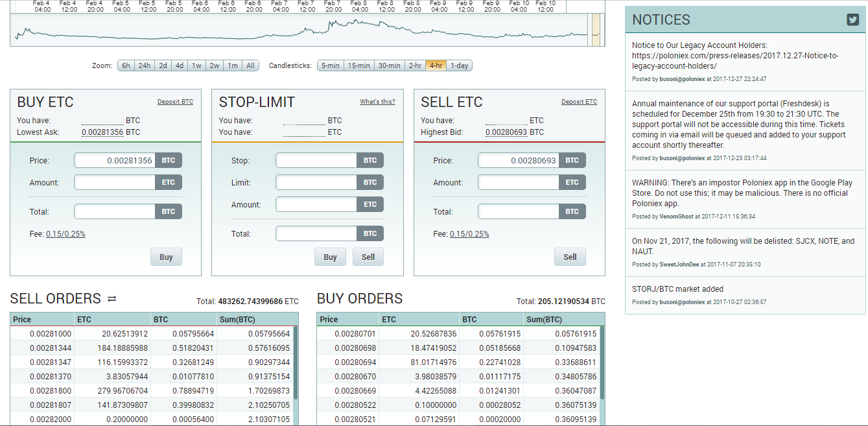Select buy order at price 0.00280701
This screenshot has height=426, width=868.
tap(458, 333)
